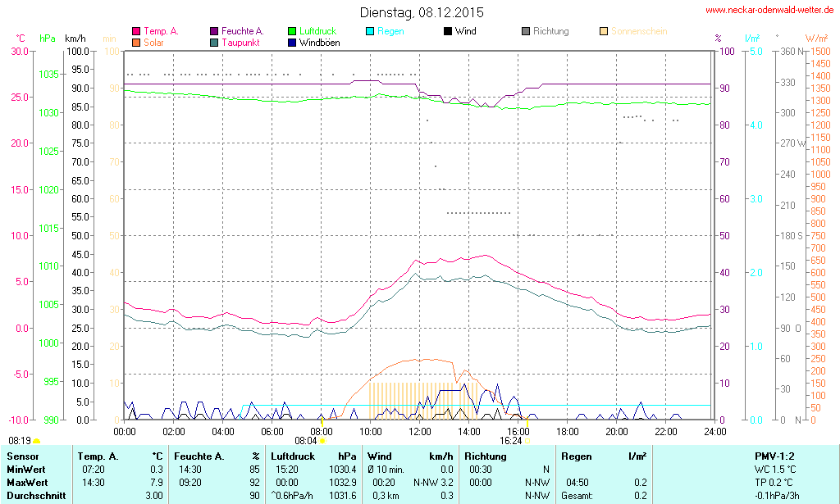Select the purple Feuchte A. legend square
The width and height of the screenshot is (840, 504).
pyautogui.click(x=214, y=31)
